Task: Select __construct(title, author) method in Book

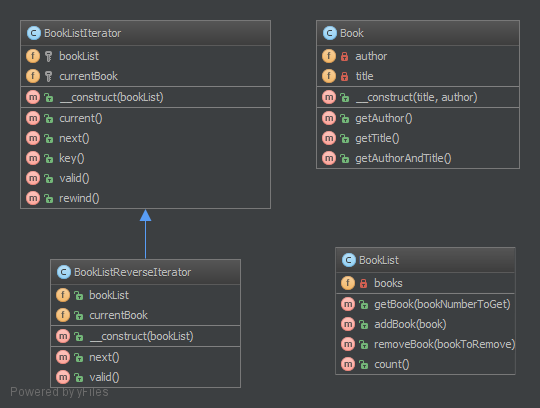Action: click(418, 97)
